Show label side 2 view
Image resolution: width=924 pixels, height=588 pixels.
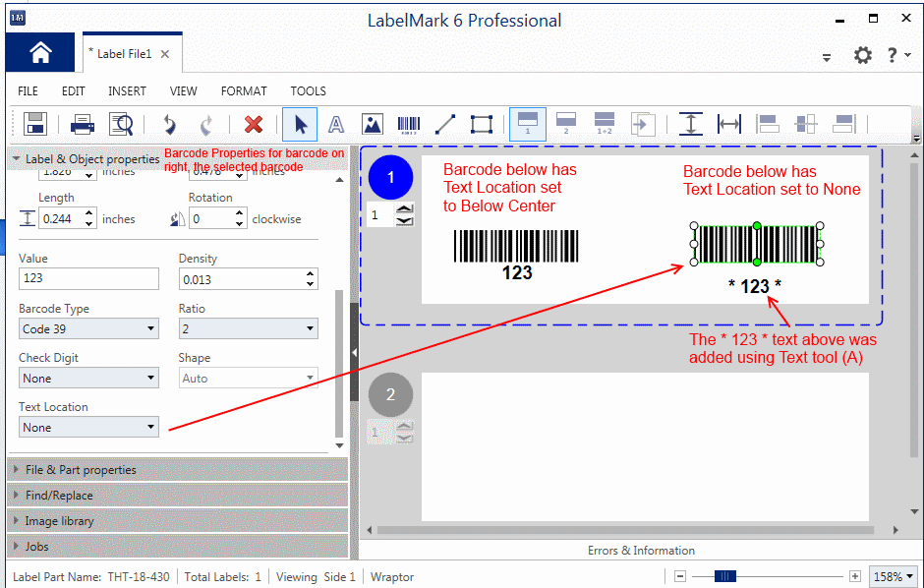tap(566, 123)
